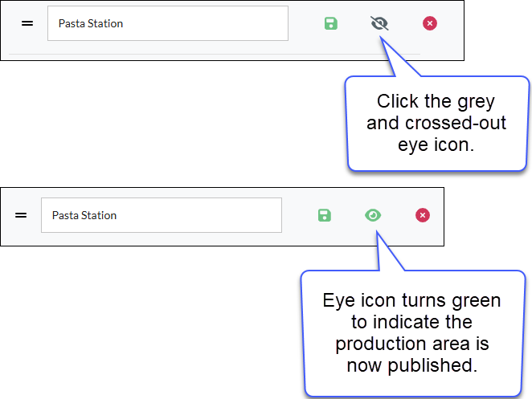Delete the unpublished Pasta Station row
Screen dimensions: 532x399
(x=430, y=23)
